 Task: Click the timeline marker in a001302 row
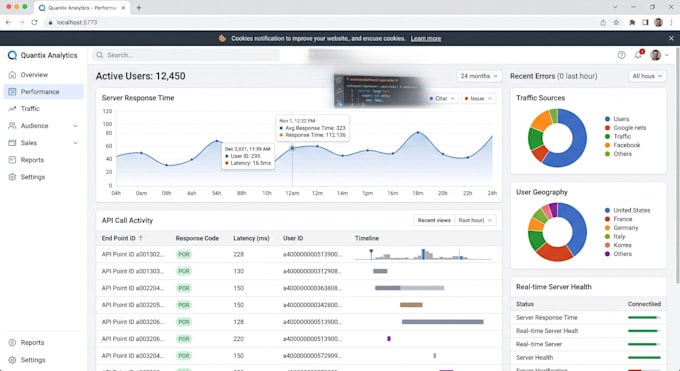pos(371,254)
